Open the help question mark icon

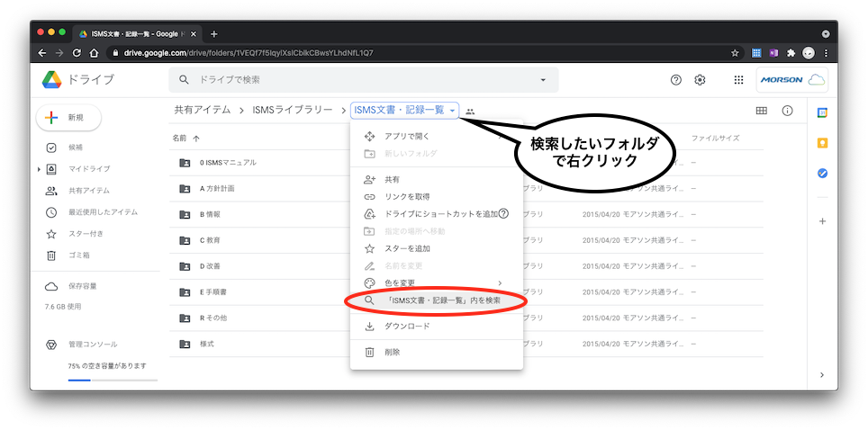[676, 80]
